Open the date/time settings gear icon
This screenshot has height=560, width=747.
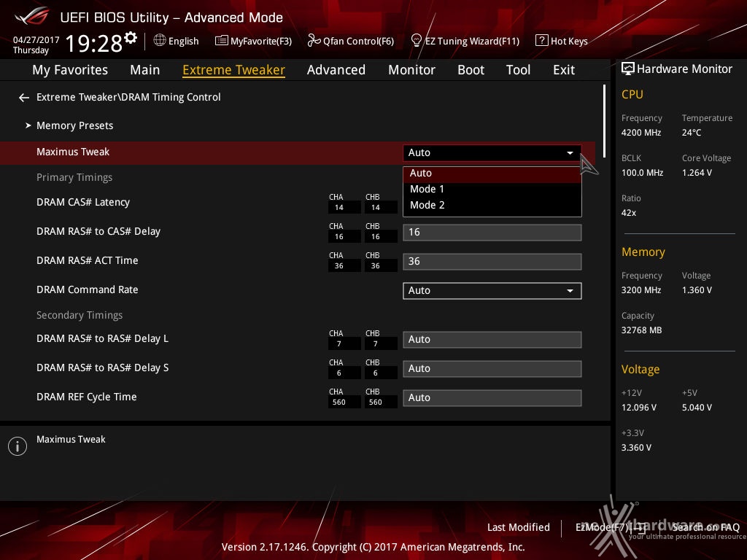(x=131, y=38)
